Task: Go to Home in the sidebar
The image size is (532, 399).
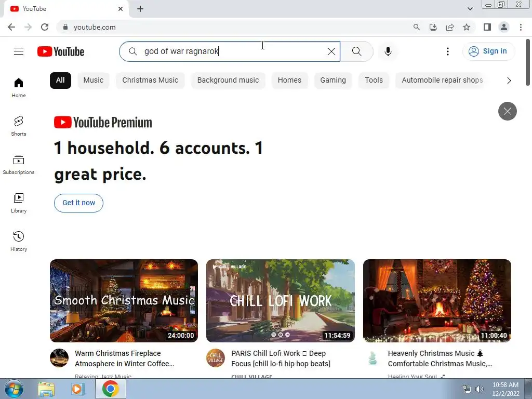Action: pyautogui.click(x=19, y=87)
